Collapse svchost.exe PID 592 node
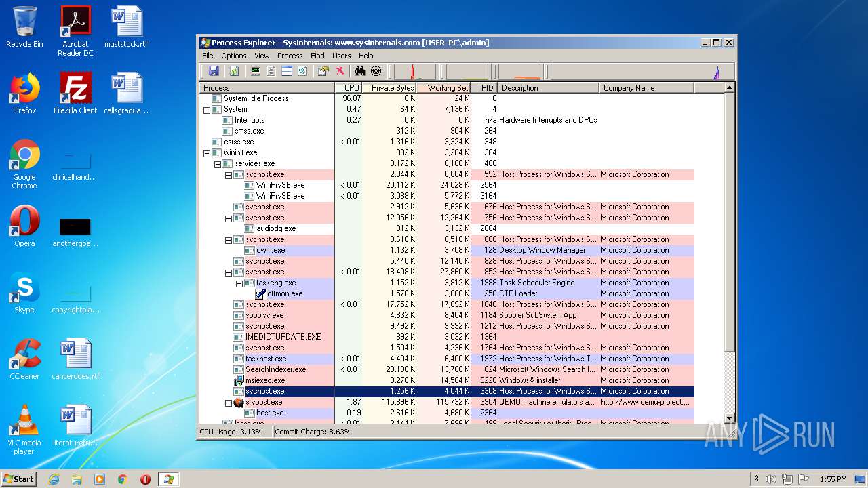The width and height of the screenshot is (868, 488). click(229, 174)
